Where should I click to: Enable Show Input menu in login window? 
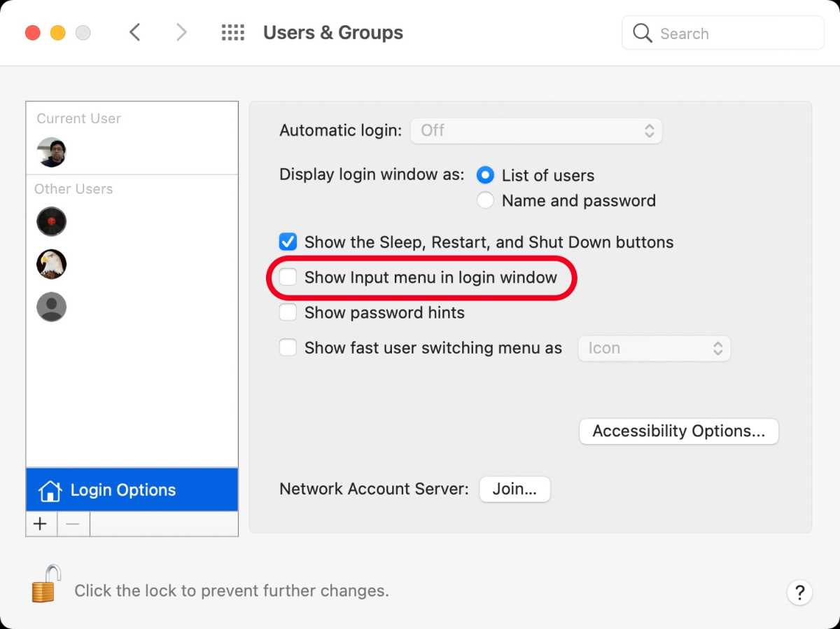[x=288, y=277]
